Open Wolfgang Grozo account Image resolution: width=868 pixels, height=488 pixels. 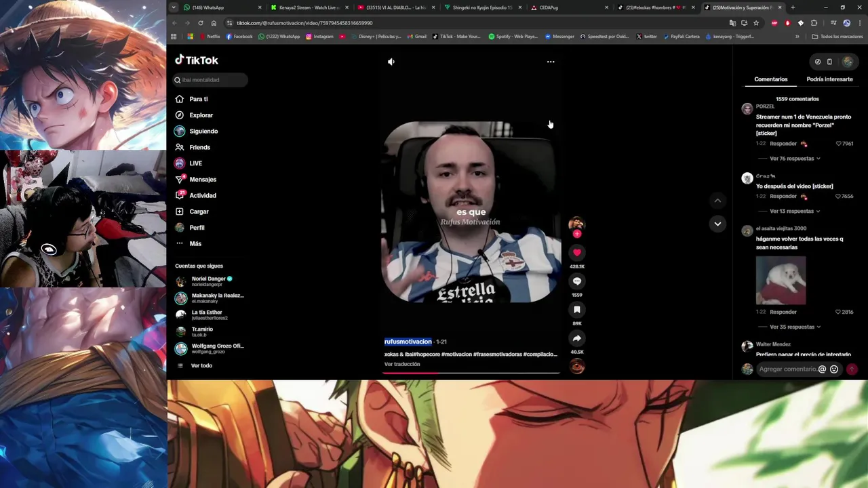pos(210,348)
